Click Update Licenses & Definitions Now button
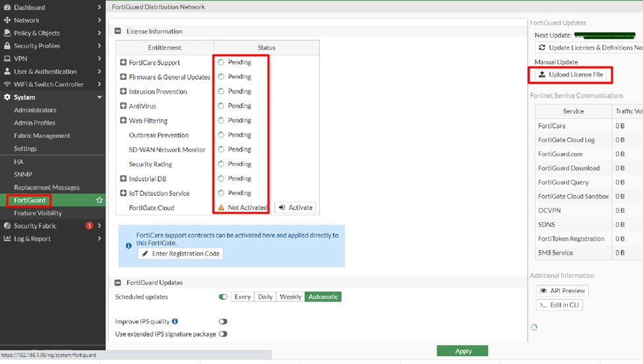Screen dimensions: 643x364 coord(590,47)
